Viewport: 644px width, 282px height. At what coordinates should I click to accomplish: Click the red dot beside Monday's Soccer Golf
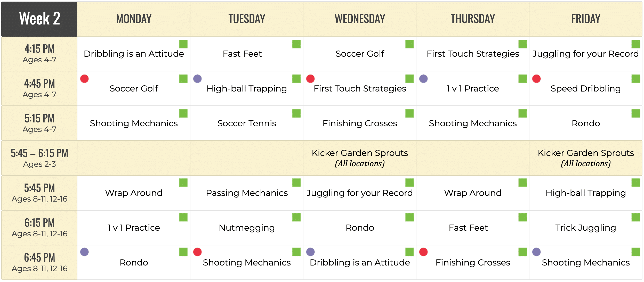pos(84,79)
